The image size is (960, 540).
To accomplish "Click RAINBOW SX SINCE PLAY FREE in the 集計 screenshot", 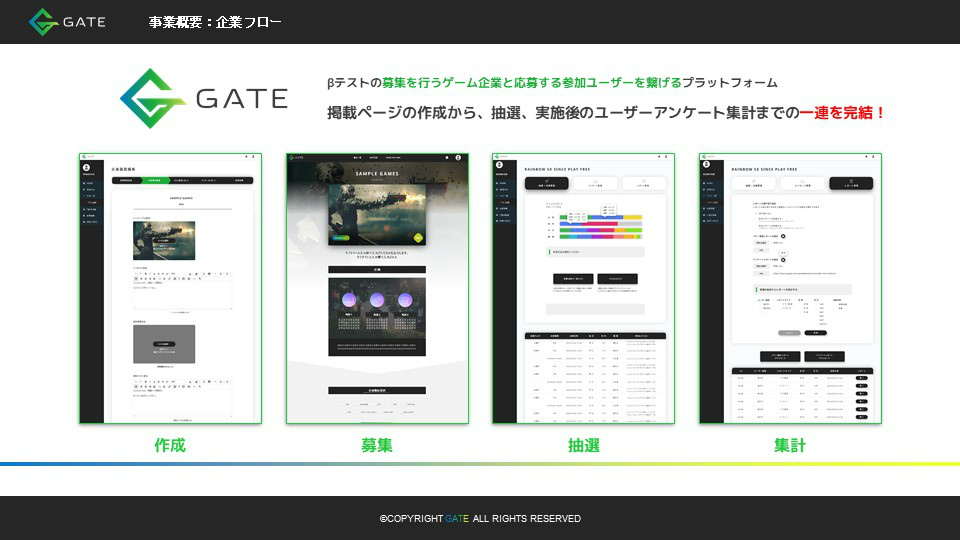I will point(764,169).
